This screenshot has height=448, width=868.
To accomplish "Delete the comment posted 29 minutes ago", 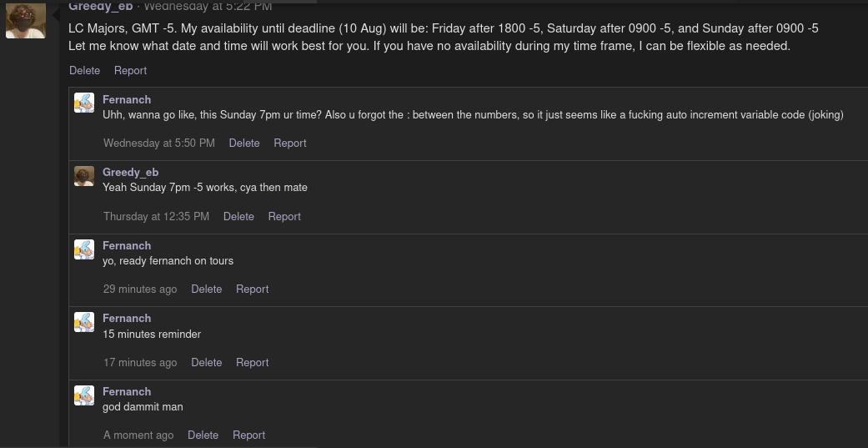I will pyautogui.click(x=206, y=289).
